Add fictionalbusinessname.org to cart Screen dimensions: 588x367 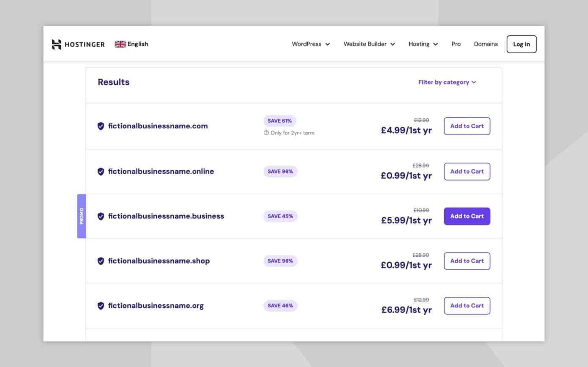[x=467, y=306]
